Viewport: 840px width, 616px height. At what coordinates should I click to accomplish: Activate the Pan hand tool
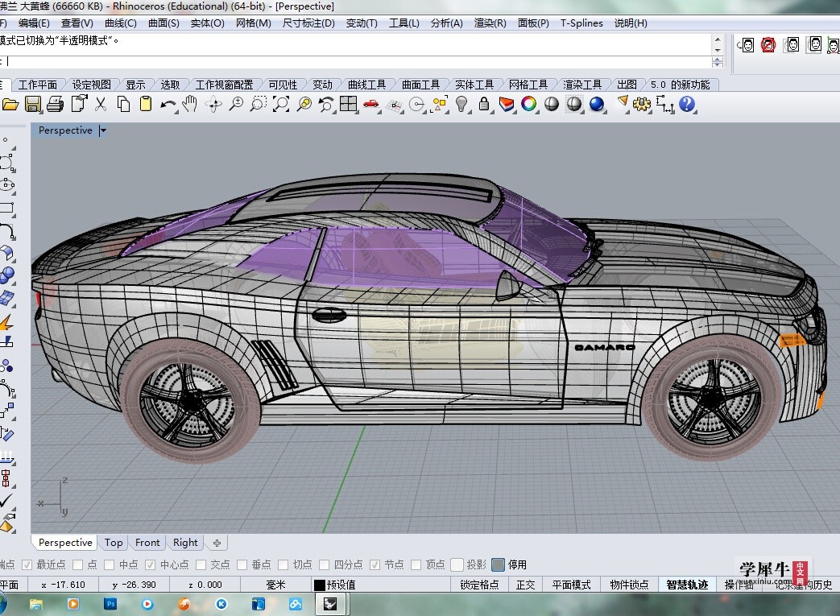pos(189,104)
